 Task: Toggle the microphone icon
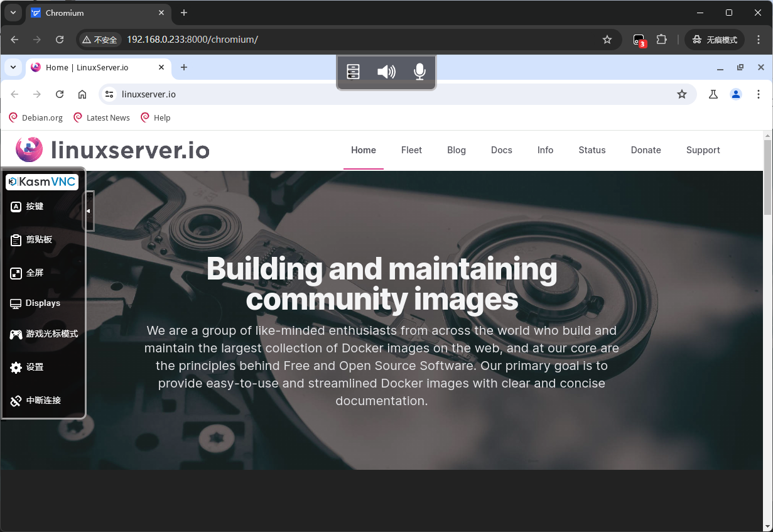point(419,72)
